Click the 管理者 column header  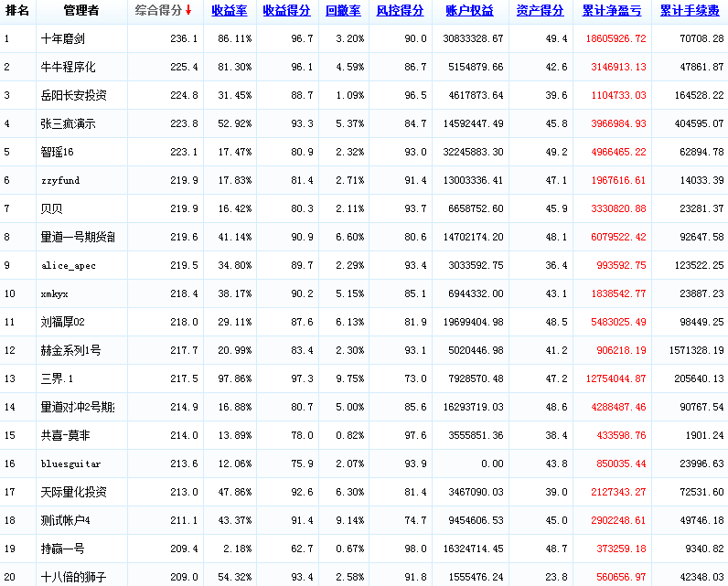pos(81,11)
